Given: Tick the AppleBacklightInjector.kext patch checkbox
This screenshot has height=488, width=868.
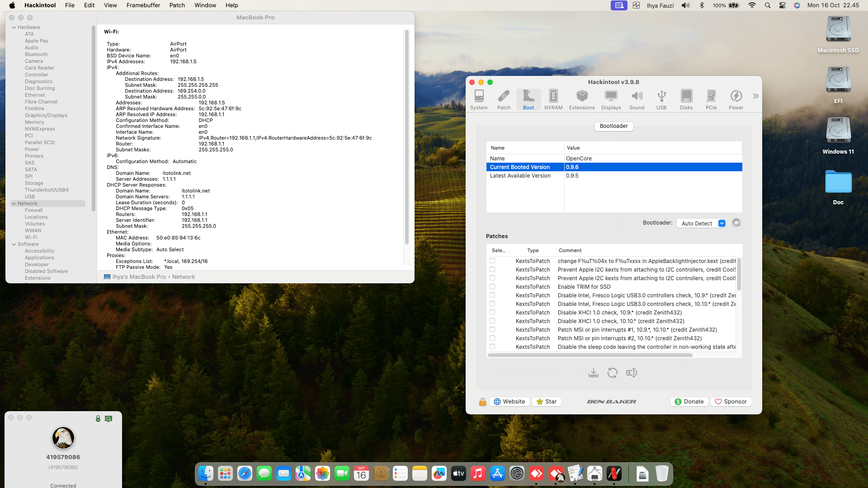Looking at the screenshot, I should pos(492,261).
